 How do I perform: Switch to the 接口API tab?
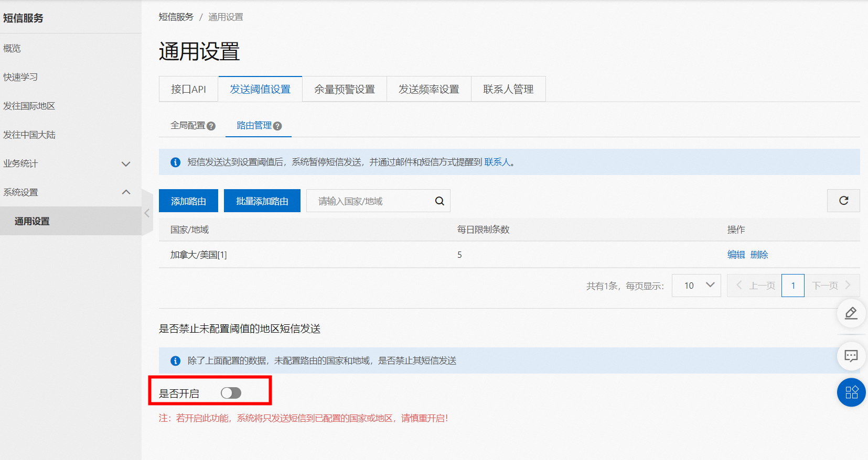pos(189,89)
